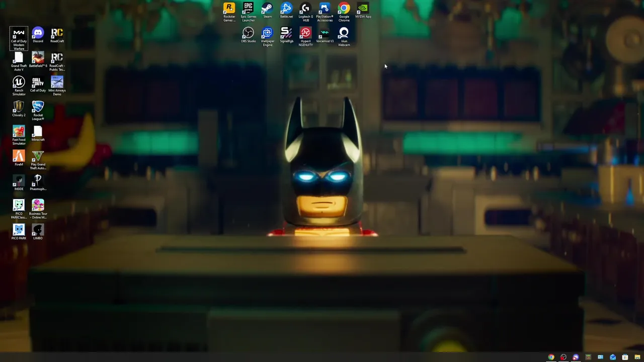
Task: Switch to OBS in the taskbar
Action: click(563, 357)
